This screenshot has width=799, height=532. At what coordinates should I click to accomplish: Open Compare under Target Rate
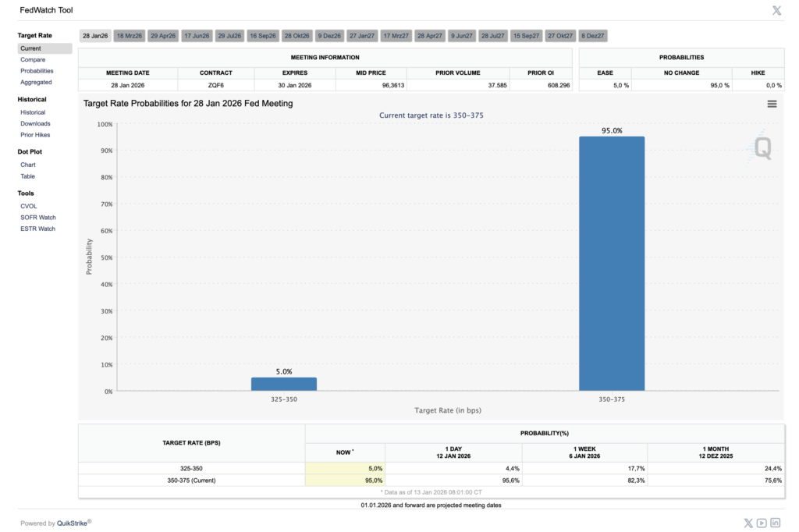(x=33, y=59)
